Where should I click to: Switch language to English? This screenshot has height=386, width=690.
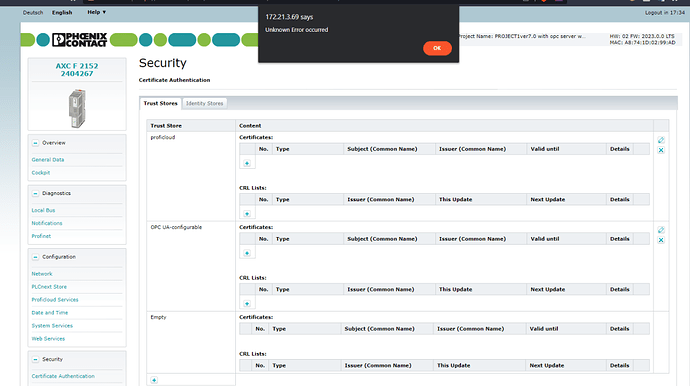62,13
